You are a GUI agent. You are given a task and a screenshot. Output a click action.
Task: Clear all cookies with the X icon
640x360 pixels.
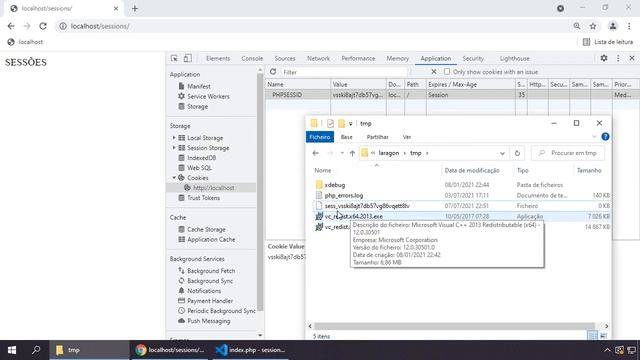point(434,72)
